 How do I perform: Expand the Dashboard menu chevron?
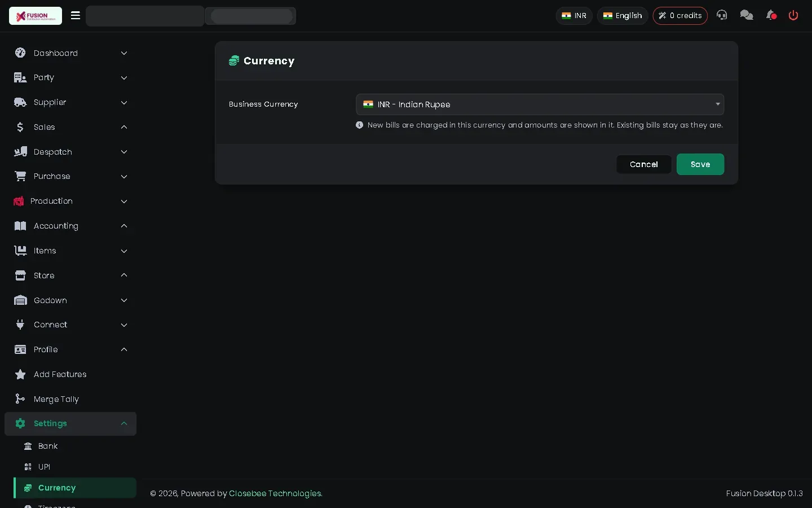click(x=124, y=53)
